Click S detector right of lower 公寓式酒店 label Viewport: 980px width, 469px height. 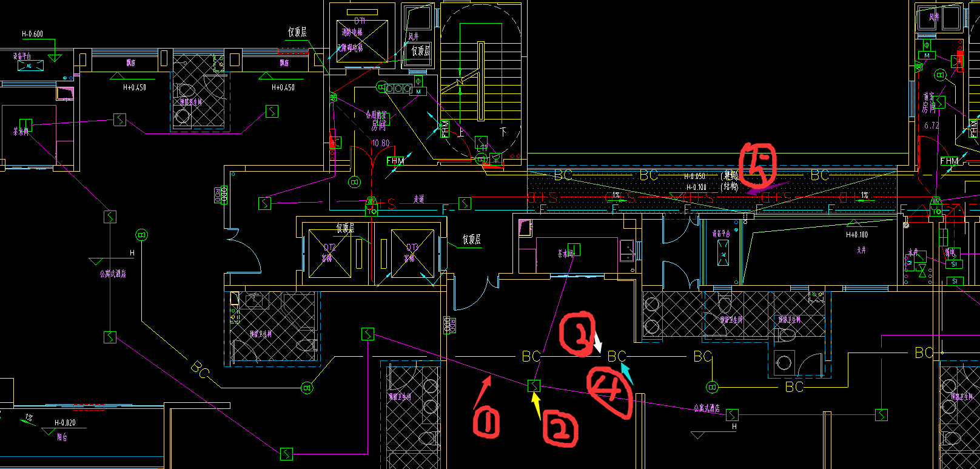point(733,415)
